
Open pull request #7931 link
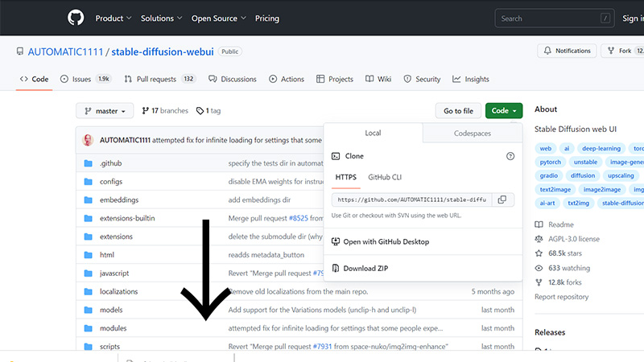click(322, 347)
